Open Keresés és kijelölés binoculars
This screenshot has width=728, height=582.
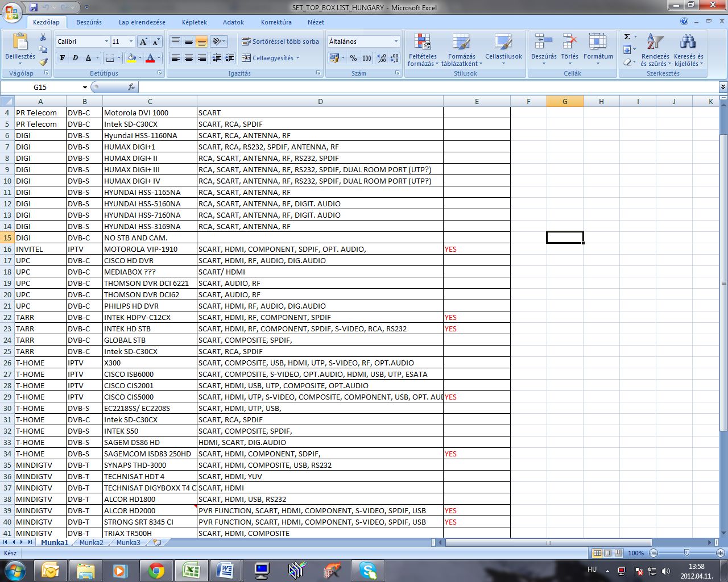[x=688, y=50]
